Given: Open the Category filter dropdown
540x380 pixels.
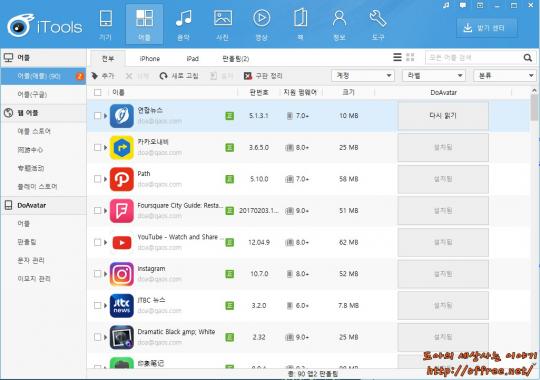Looking at the screenshot, I should [505, 75].
